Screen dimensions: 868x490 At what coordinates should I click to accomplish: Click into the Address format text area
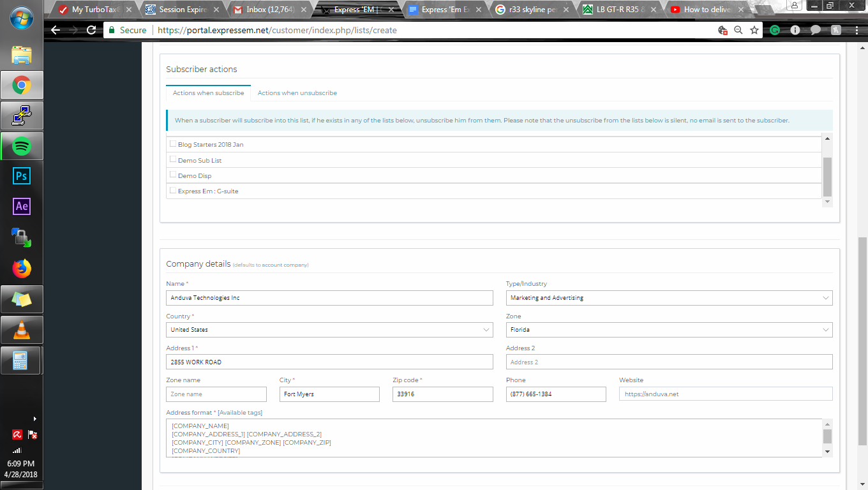[494, 438]
